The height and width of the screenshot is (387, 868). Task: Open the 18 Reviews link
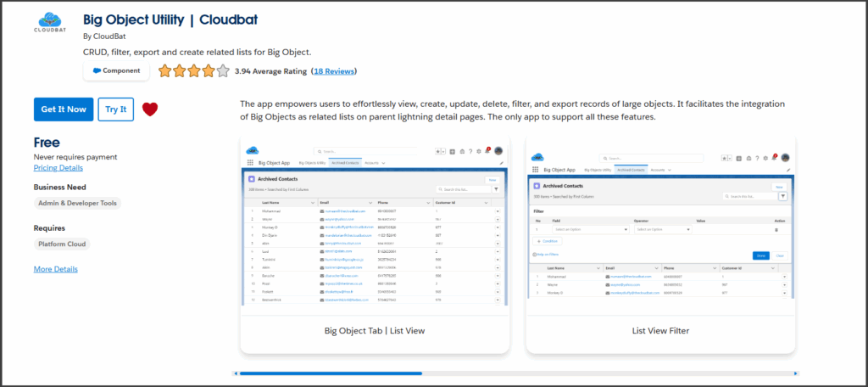point(334,71)
